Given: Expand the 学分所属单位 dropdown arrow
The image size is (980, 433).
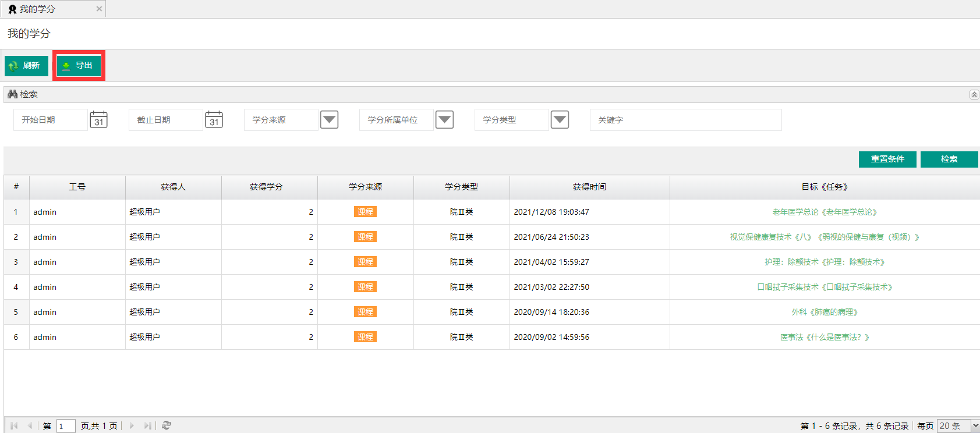Looking at the screenshot, I should pyautogui.click(x=444, y=120).
